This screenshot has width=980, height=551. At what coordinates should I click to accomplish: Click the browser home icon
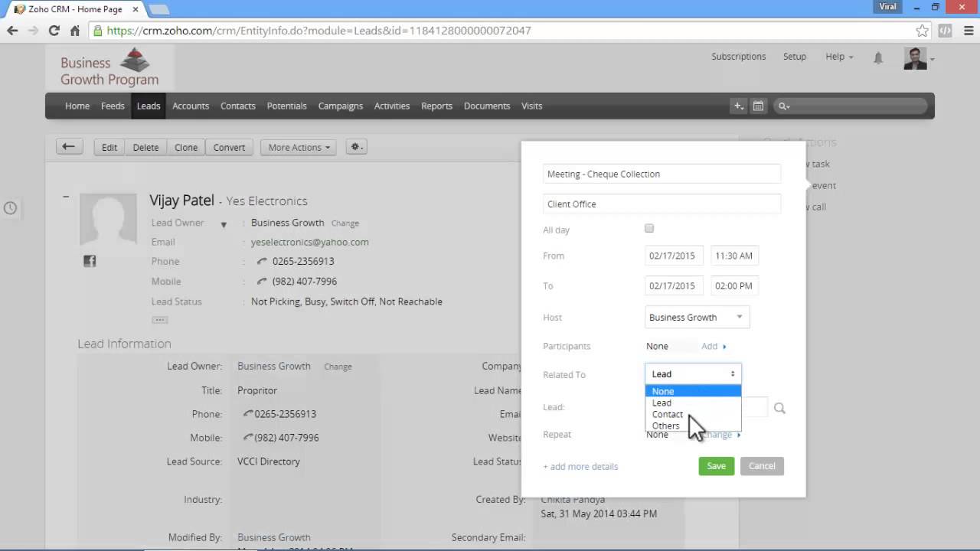coord(75,31)
